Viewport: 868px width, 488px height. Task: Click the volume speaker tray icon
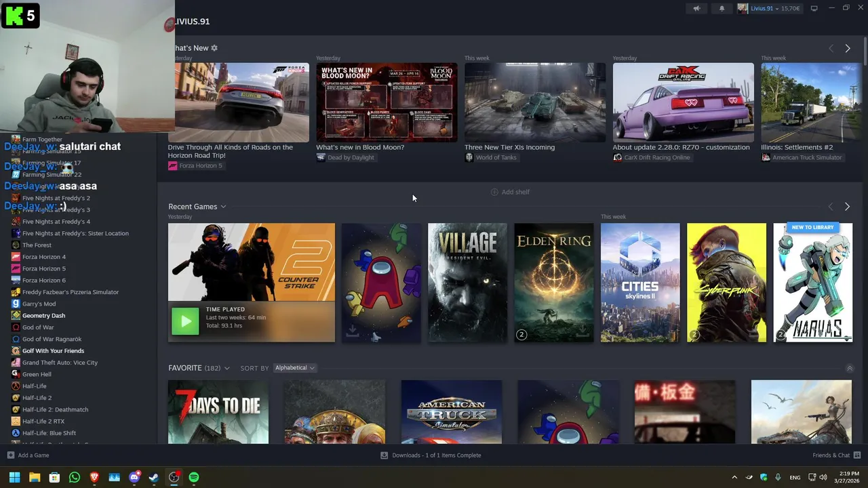pyautogui.click(x=823, y=477)
